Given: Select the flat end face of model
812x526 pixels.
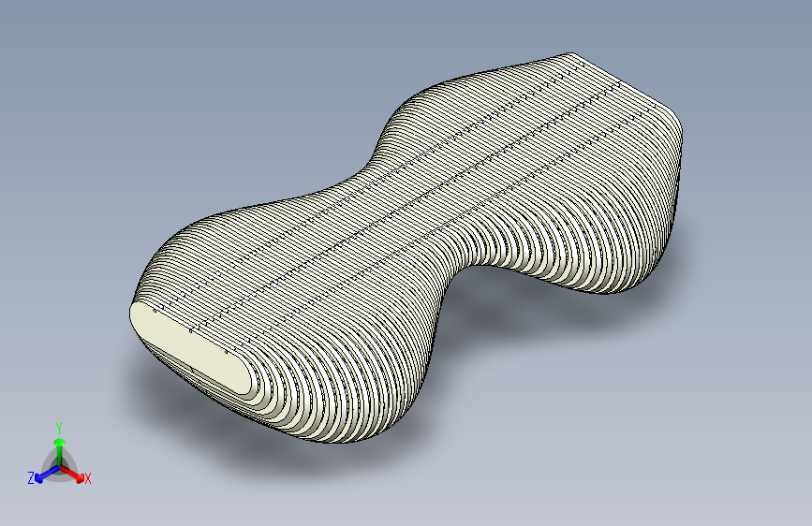Looking at the screenshot, I should pos(190,348).
